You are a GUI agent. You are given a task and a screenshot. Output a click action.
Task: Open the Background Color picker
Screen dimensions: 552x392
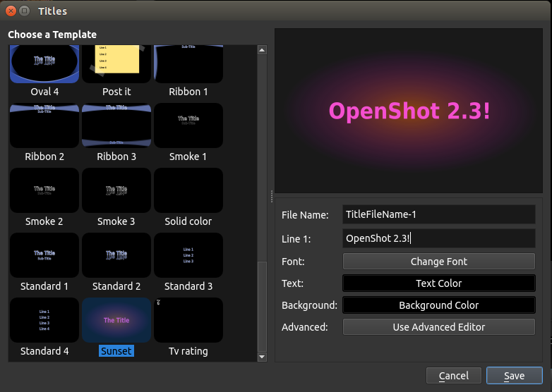point(438,305)
